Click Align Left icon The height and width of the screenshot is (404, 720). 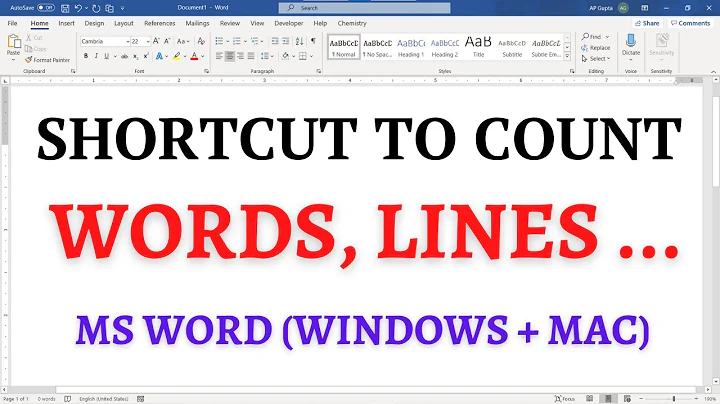[x=219, y=56]
